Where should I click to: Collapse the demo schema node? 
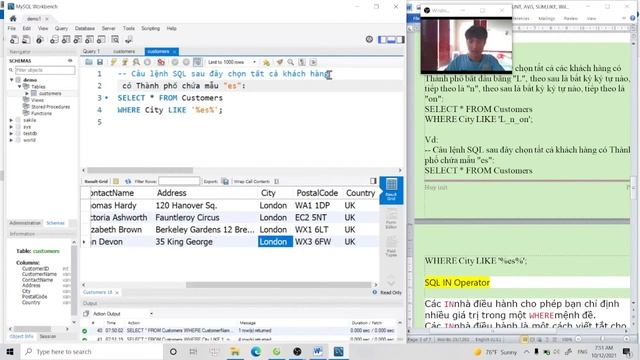click(12, 80)
